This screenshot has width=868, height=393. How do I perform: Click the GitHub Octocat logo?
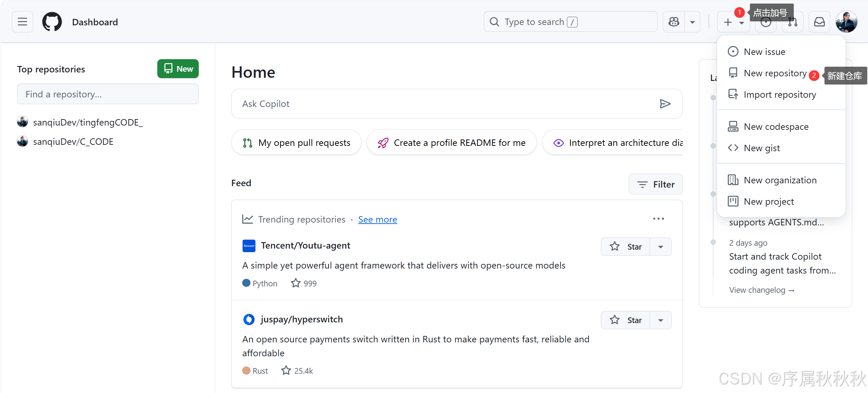(x=52, y=22)
